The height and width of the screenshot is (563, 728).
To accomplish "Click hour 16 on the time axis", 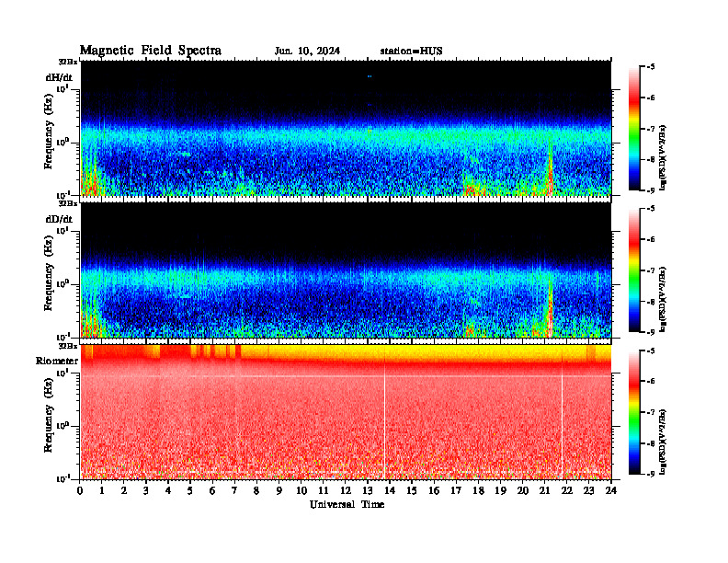I will pos(434,491).
